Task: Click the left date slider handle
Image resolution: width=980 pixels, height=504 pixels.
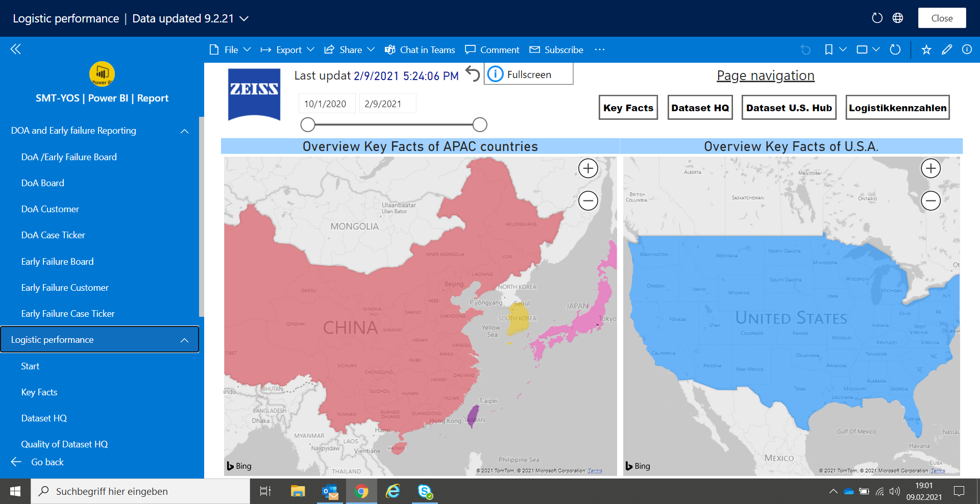Action: (308, 124)
